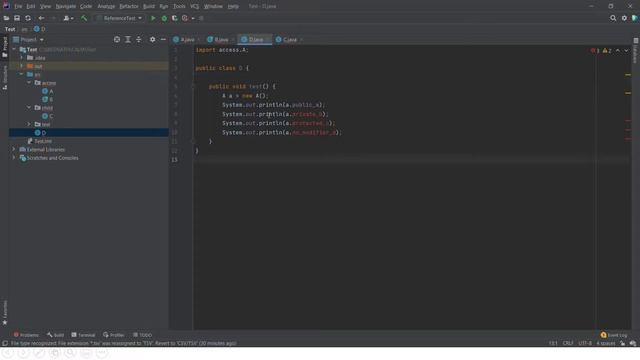Toggle the TODO tool window

(142, 335)
